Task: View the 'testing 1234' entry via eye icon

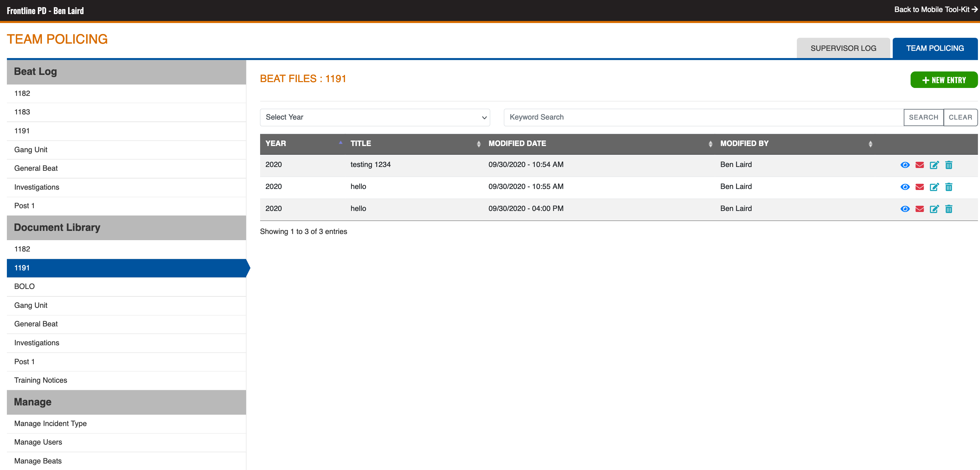Action: (905, 165)
